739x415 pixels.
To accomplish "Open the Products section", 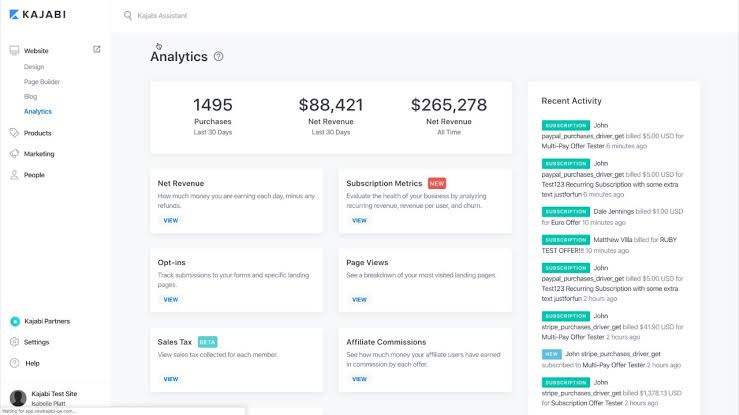I will [38, 133].
